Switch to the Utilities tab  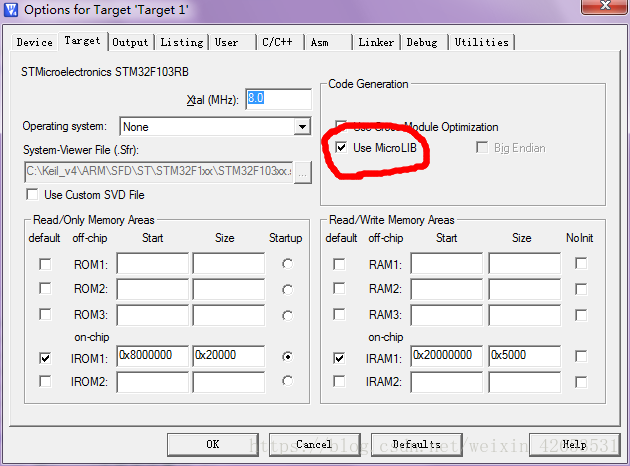pyautogui.click(x=481, y=42)
